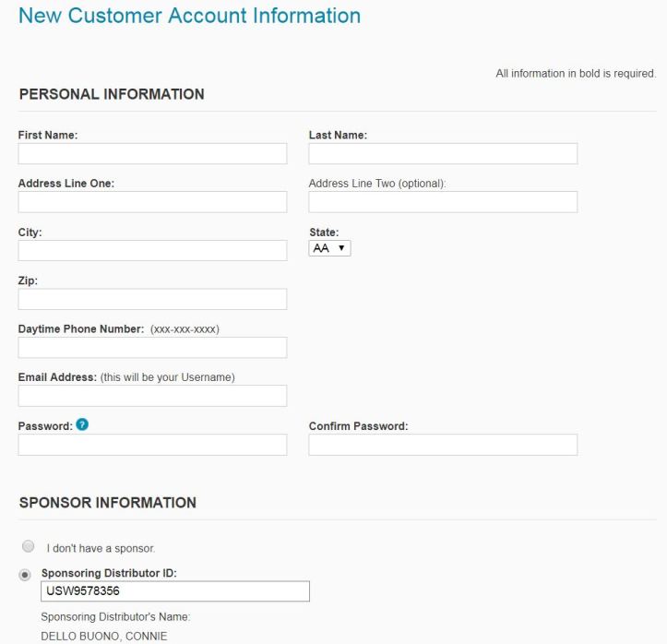667x644 pixels.
Task: Click the Password input field
Action: click(152, 445)
